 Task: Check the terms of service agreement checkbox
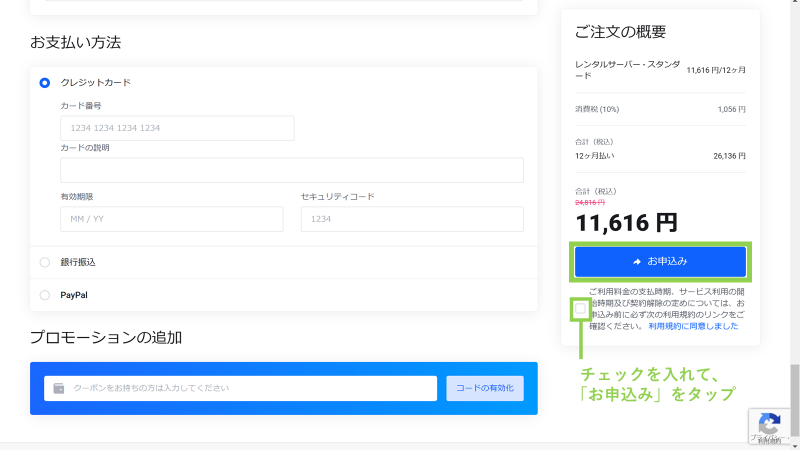tap(580, 310)
